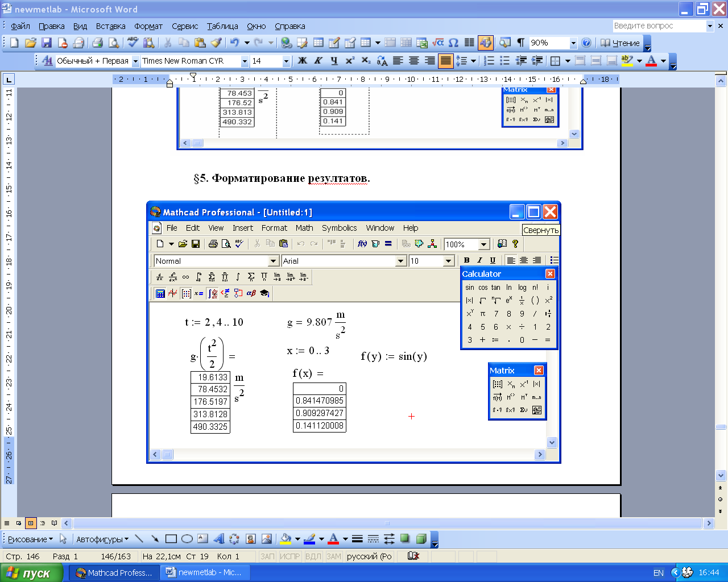This screenshot has height=582, width=728.
Task: Expand the font color options arrow in formatting toolbar
Action: [663, 61]
